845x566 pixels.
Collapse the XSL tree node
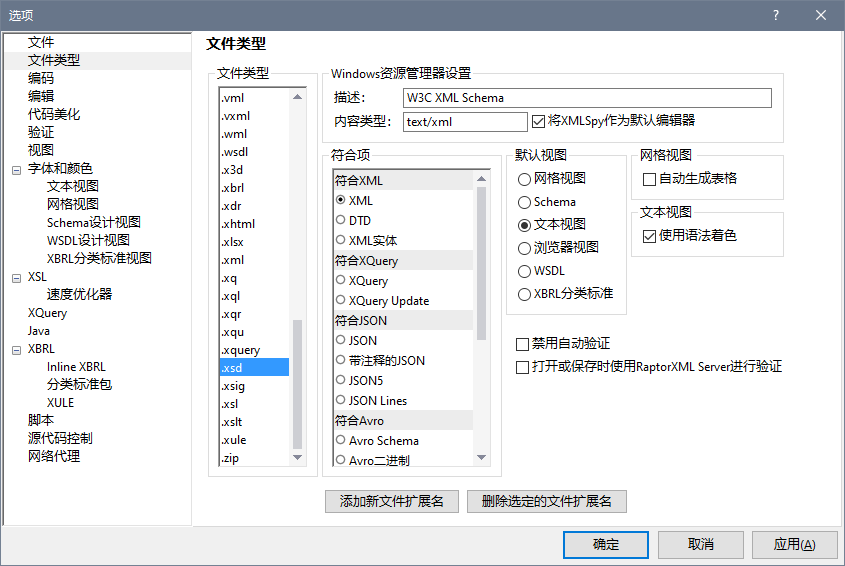16,277
